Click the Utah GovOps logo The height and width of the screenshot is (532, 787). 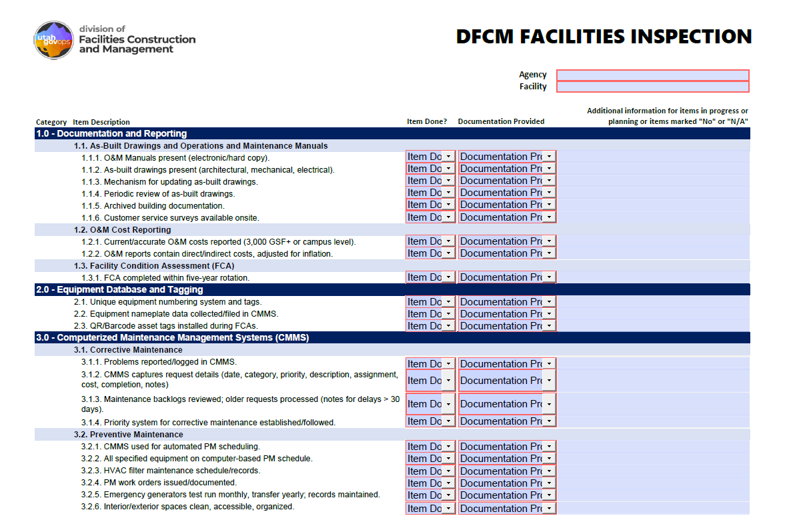click(54, 40)
